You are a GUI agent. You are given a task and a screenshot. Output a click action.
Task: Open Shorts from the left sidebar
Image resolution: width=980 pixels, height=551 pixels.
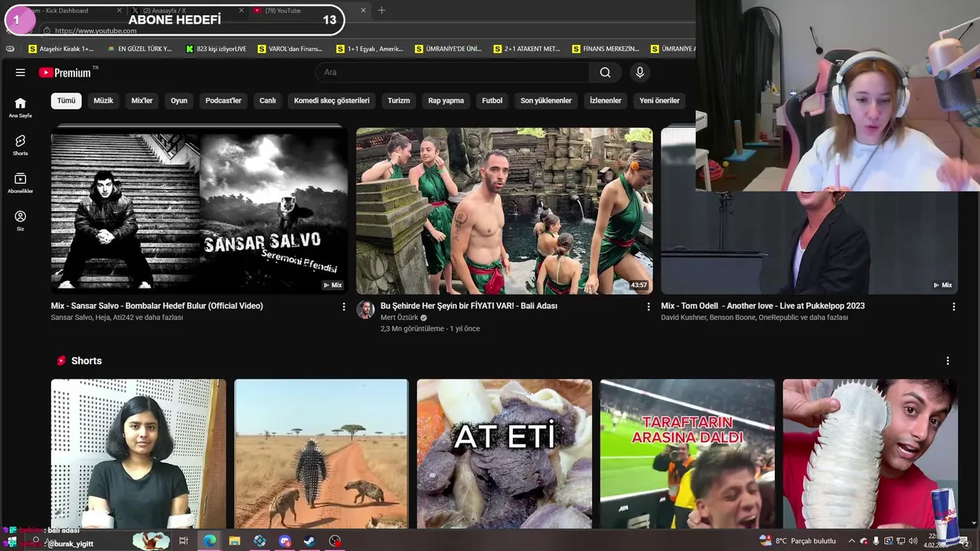(x=21, y=145)
